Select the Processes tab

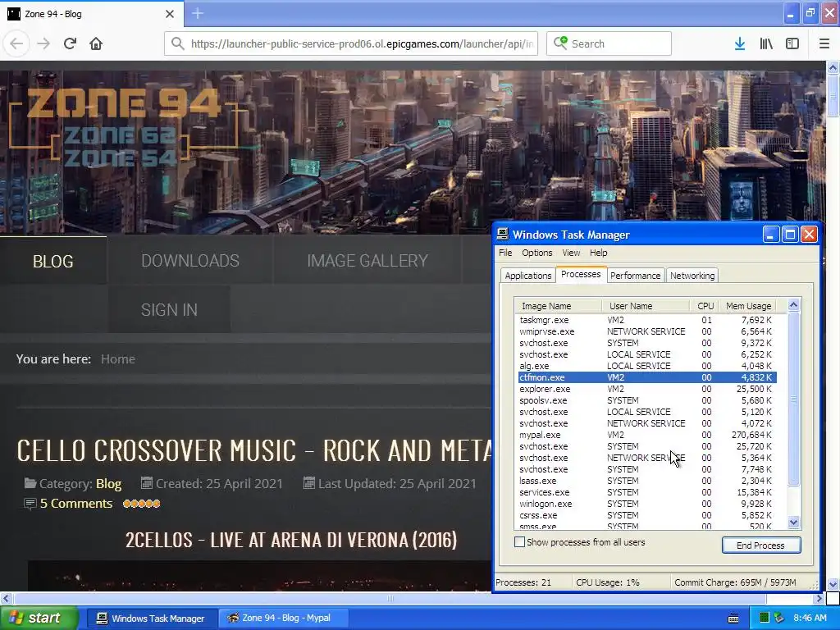581,274
